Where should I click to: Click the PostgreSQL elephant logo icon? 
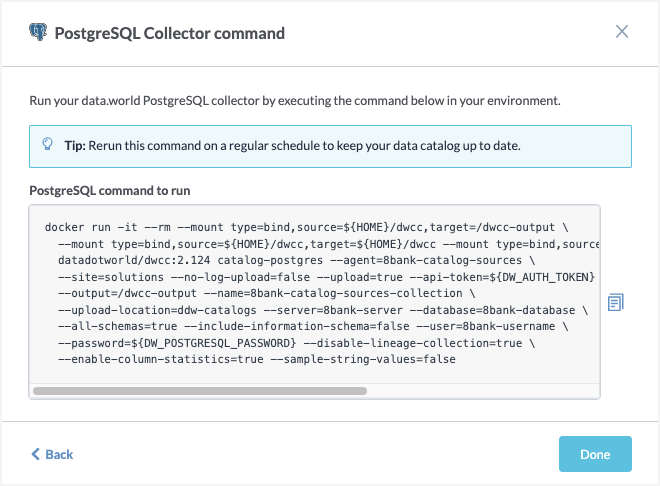pyautogui.click(x=38, y=32)
